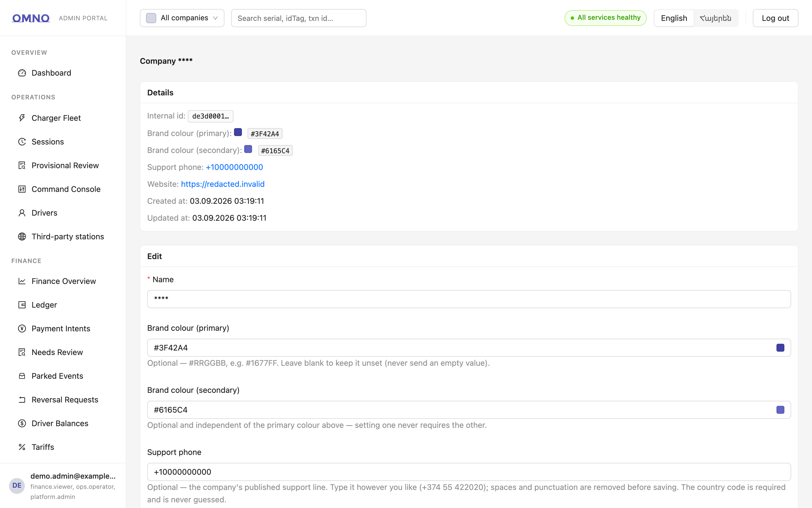
Task: Navigate to Payment Intents
Action: [63, 329]
